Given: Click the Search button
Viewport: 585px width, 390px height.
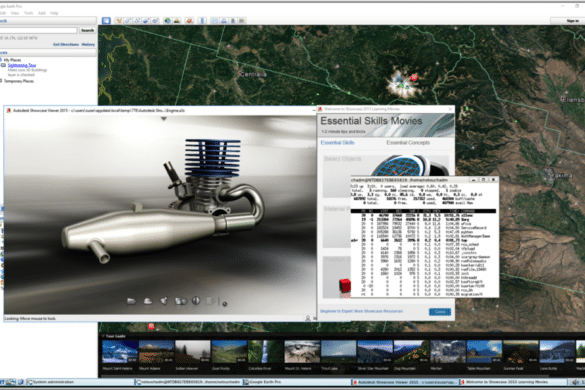Looking at the screenshot, I should pyautogui.click(x=88, y=30).
